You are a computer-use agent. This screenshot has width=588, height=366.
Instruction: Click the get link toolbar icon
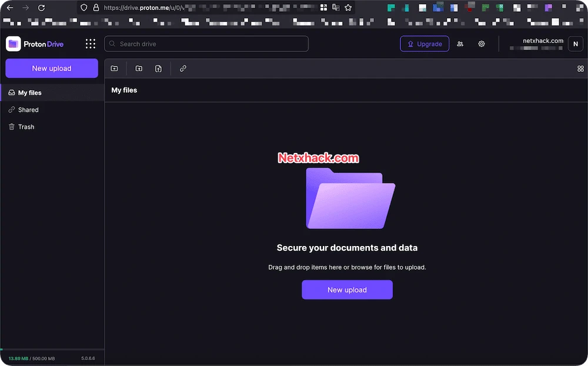tap(183, 68)
